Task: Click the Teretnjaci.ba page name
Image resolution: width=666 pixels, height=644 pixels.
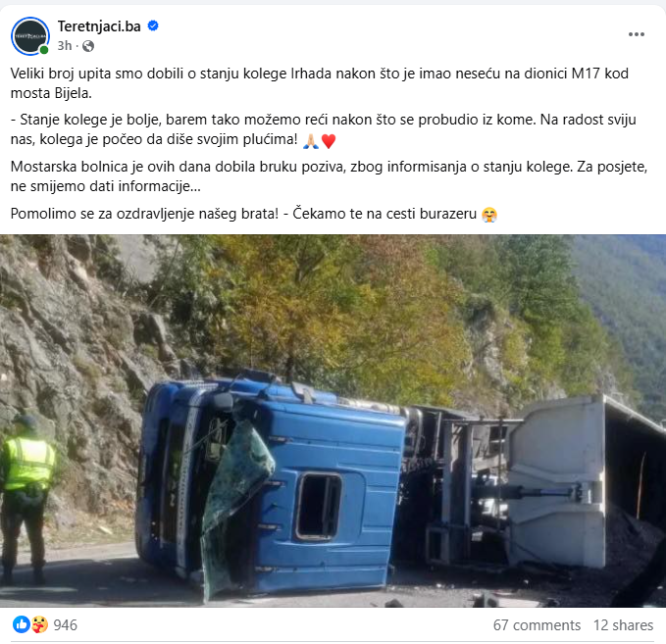Action: (99, 26)
